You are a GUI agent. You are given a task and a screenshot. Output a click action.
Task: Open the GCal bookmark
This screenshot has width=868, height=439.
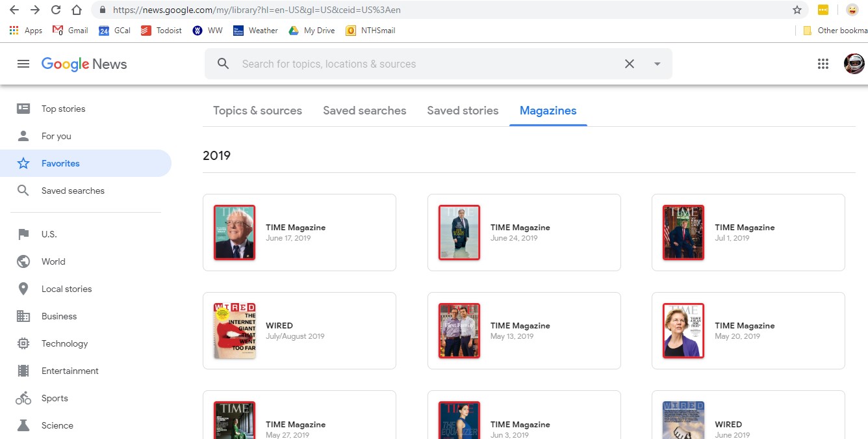click(x=114, y=31)
